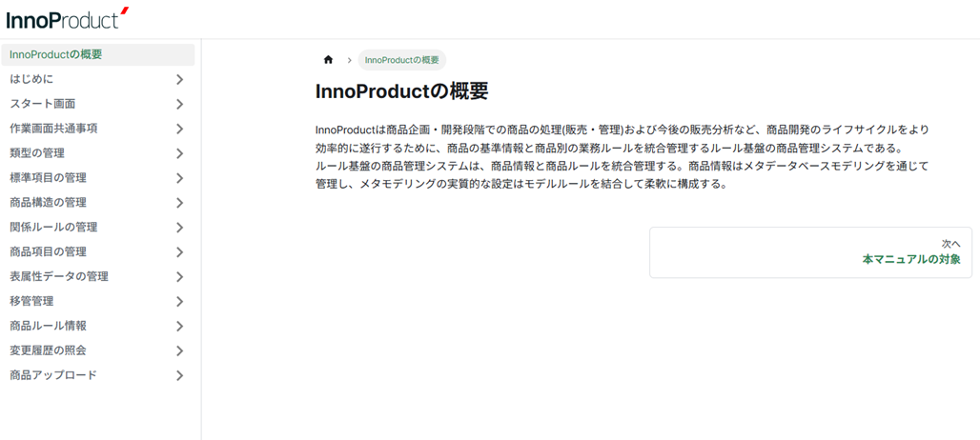Image resolution: width=980 pixels, height=440 pixels.
Task: Expand the 移管管理 chevron
Action: coord(179,302)
